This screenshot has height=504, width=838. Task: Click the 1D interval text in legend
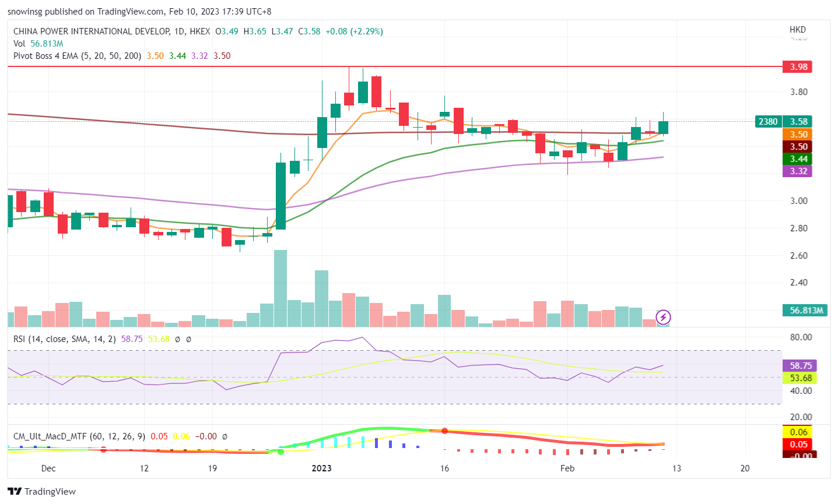180,31
